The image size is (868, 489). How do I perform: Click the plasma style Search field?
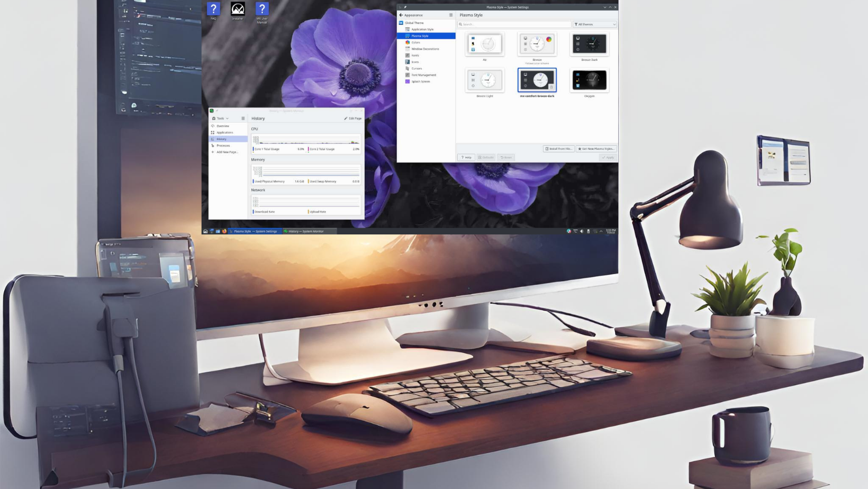coord(514,24)
